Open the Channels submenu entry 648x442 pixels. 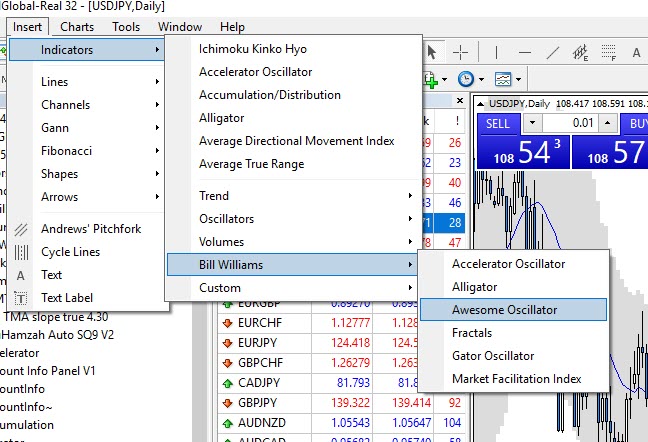[x=87, y=105]
